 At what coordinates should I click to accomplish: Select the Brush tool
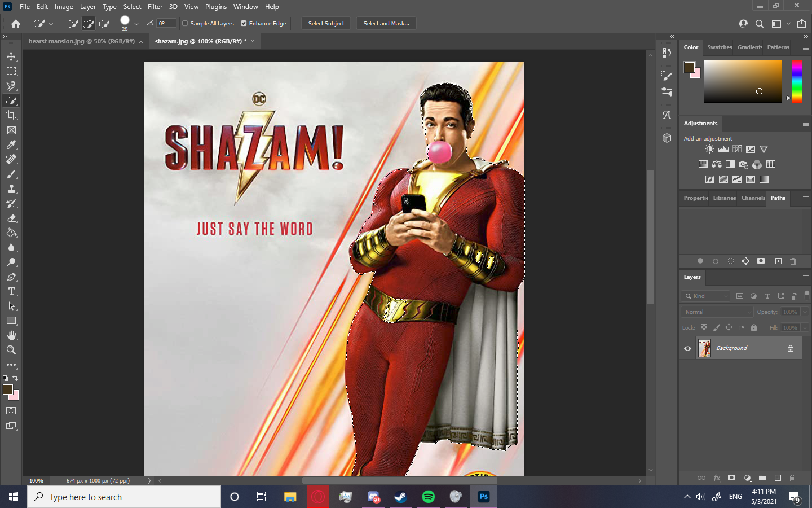click(x=11, y=174)
